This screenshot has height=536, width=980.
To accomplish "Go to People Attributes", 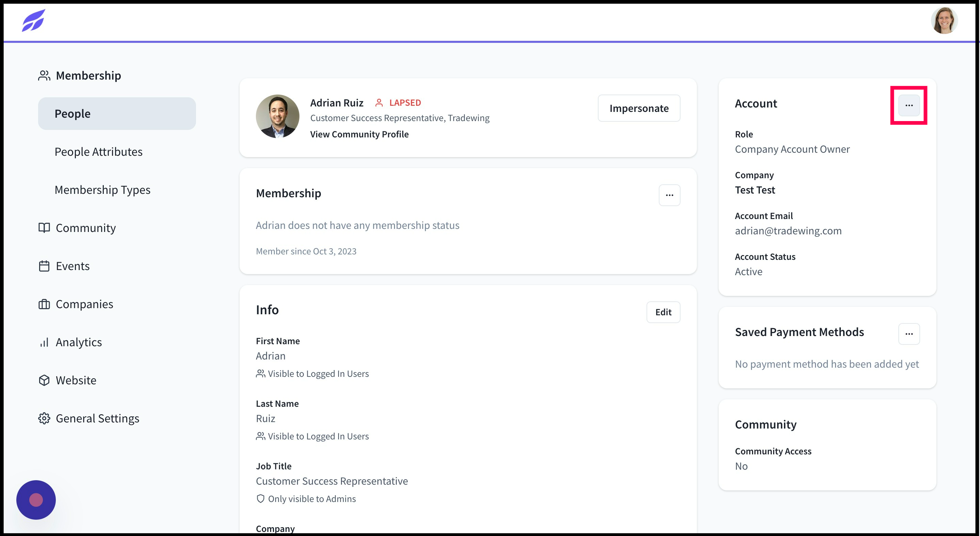I will [99, 152].
